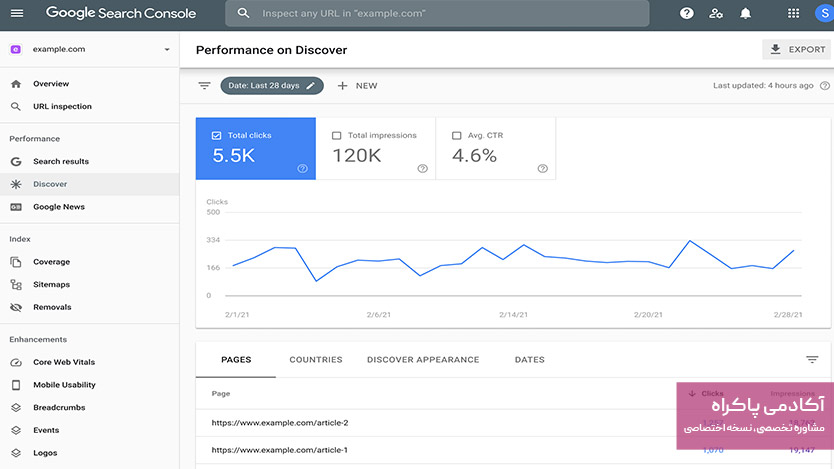The width and height of the screenshot is (834, 469).
Task: Click the Google Search Console logo
Action: (x=121, y=13)
